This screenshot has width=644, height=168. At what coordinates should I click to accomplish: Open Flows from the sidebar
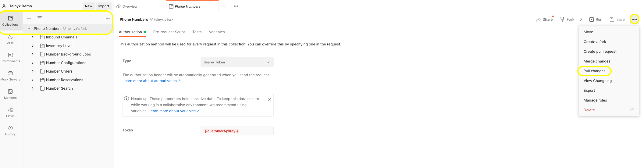pos(10,112)
